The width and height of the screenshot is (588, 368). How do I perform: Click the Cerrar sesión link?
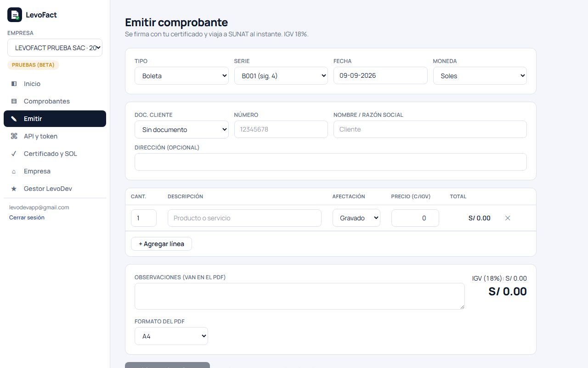click(x=27, y=218)
